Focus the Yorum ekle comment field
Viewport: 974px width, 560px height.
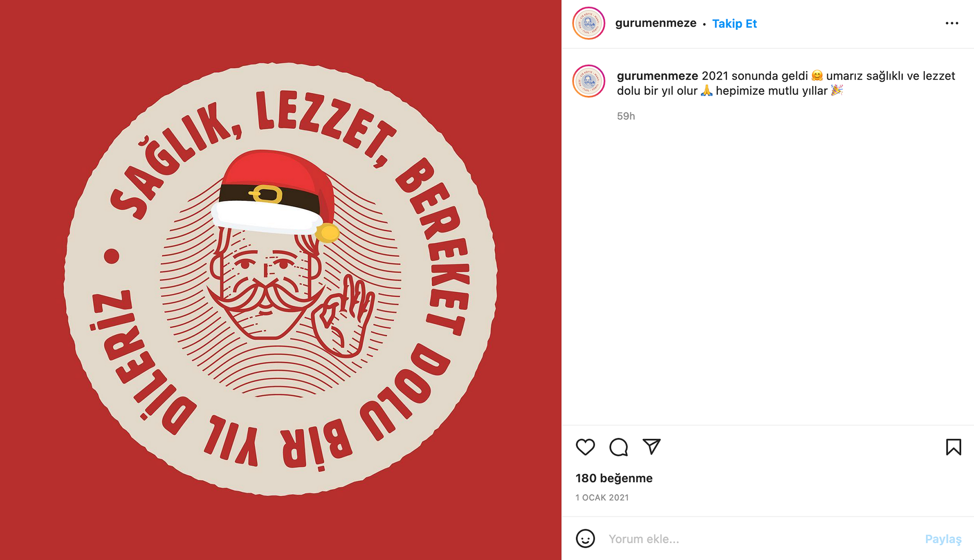(x=761, y=539)
